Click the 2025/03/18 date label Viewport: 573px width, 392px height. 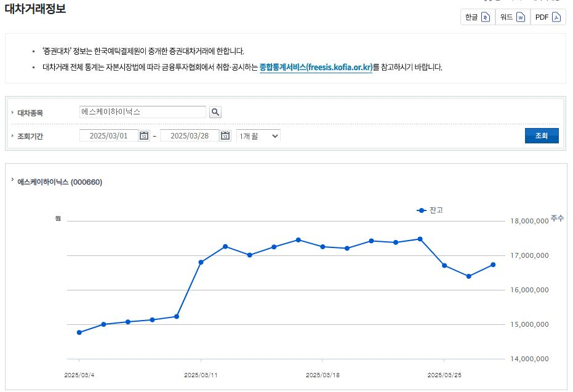[323, 375]
